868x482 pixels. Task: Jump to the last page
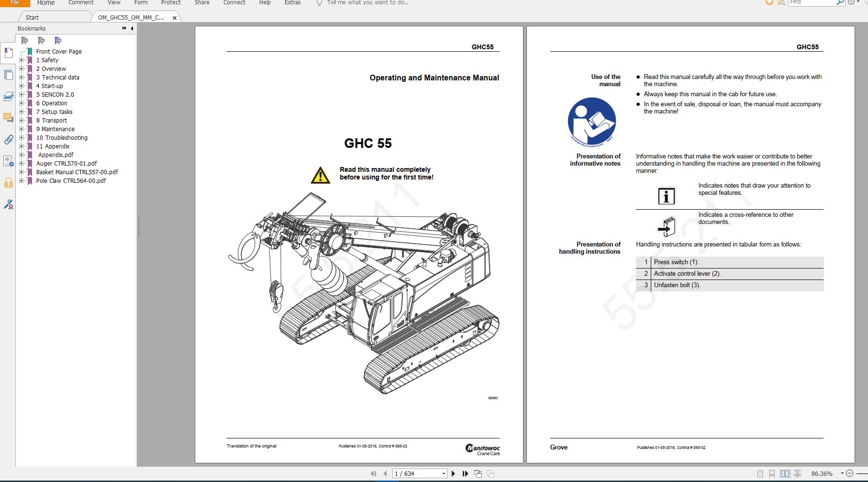tap(465, 473)
